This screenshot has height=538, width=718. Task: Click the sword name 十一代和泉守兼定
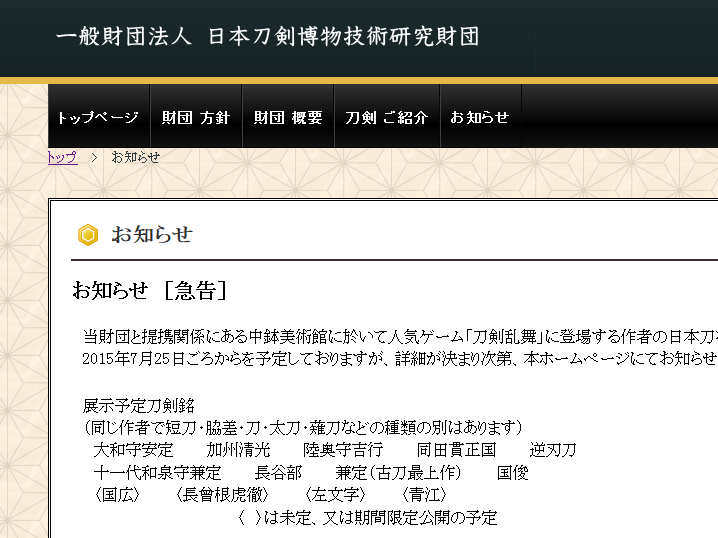(157, 473)
